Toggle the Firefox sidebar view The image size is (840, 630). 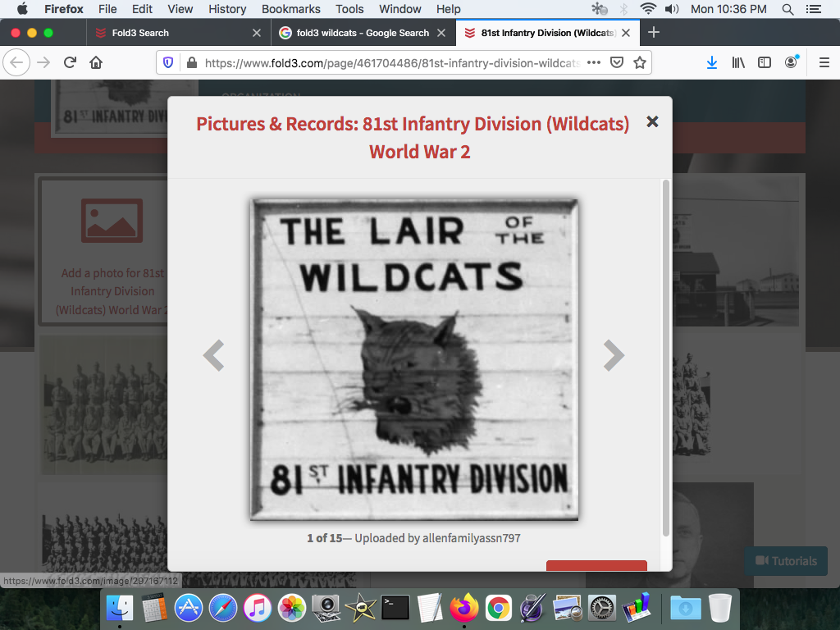click(765, 62)
